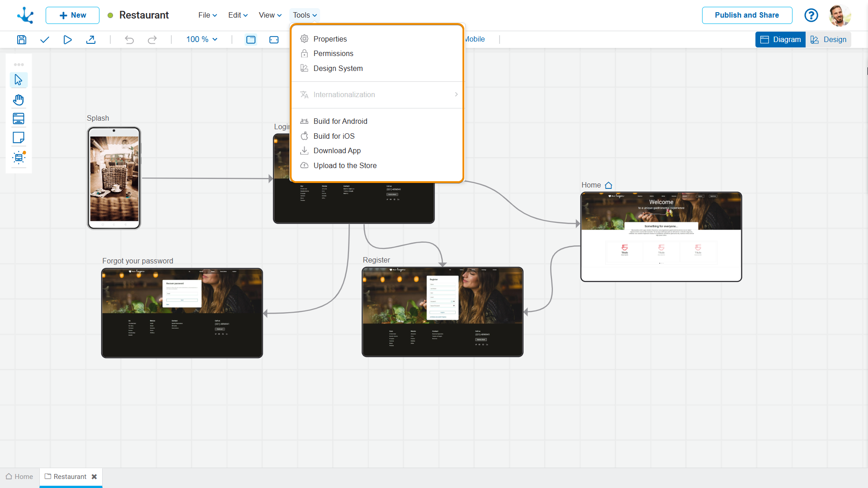
Task: Select the pointer selection tool
Action: coord(19,80)
